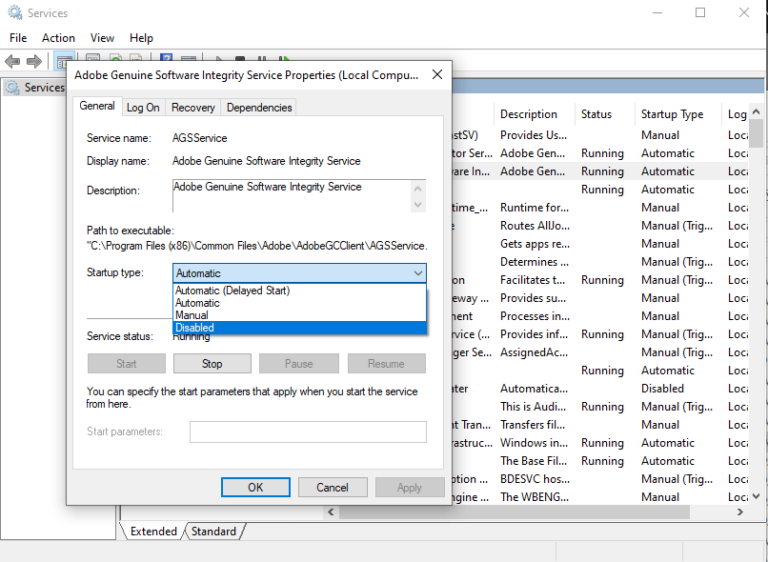Select the row described as "Runtime for..."
768x562 pixels.
pyautogui.click(x=599, y=207)
